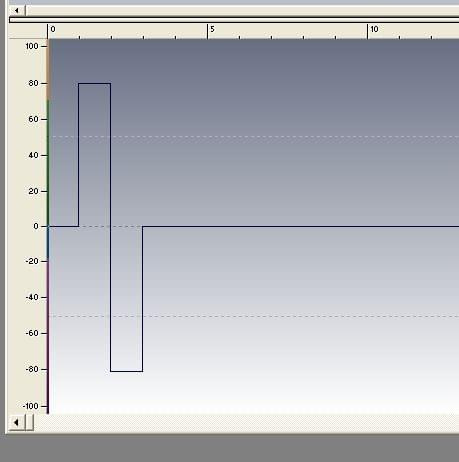Click the bottom horizontal scrollbar thumb
459x462 pixels.
[x=29, y=423]
